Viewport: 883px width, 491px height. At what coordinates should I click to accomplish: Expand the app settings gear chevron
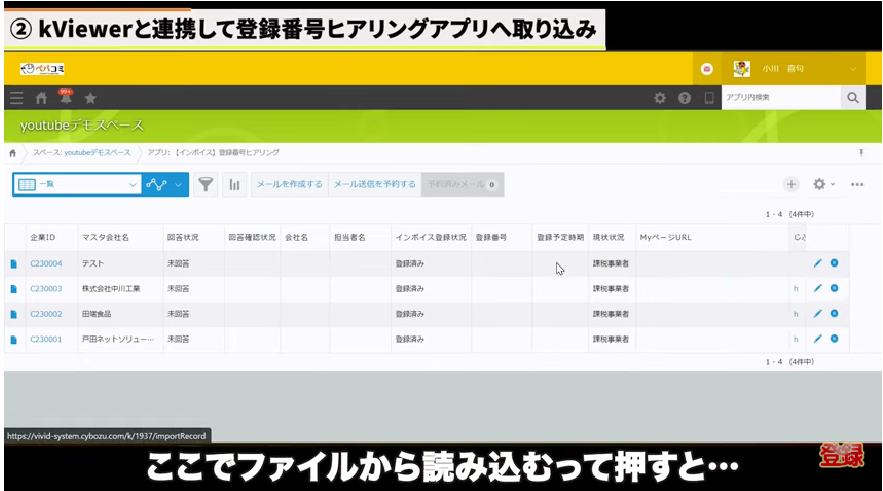coord(833,184)
